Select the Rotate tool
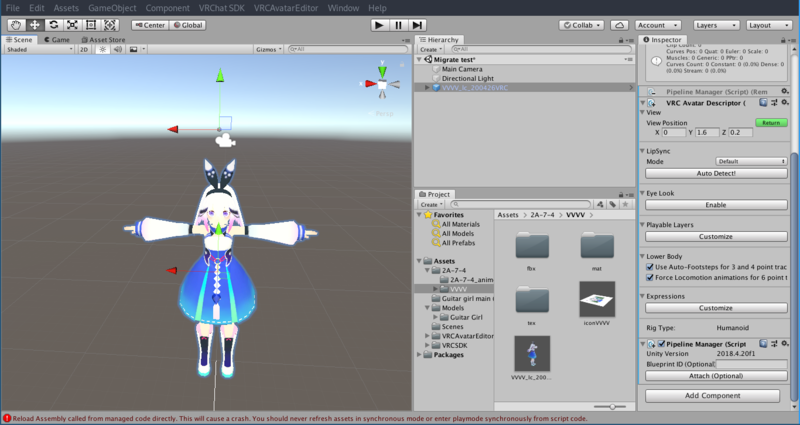The image size is (800, 425). [54, 25]
